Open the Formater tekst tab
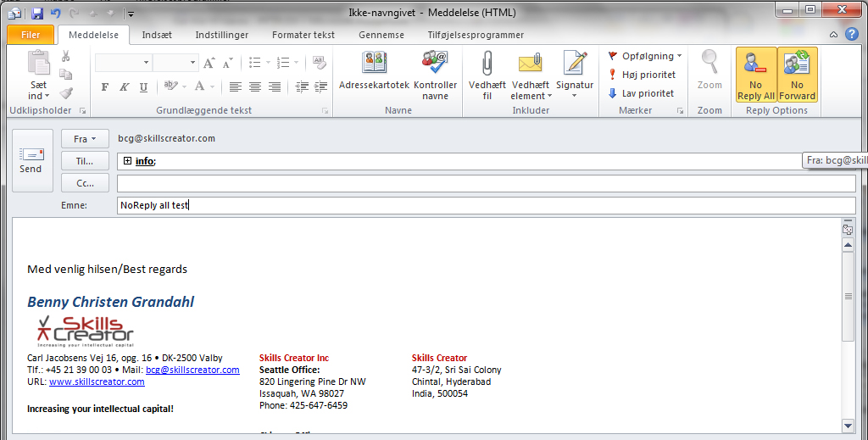Viewport: 868px width, 440px height. tap(303, 35)
